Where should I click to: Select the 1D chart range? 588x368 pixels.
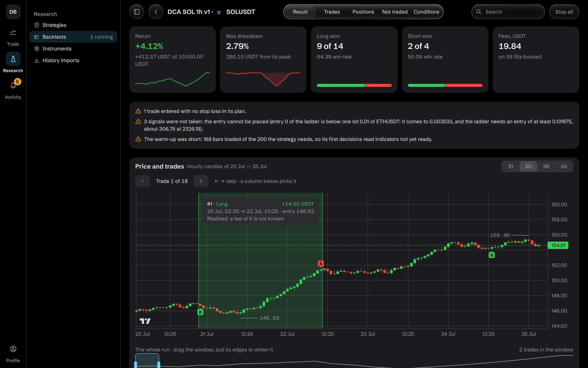coord(511,166)
